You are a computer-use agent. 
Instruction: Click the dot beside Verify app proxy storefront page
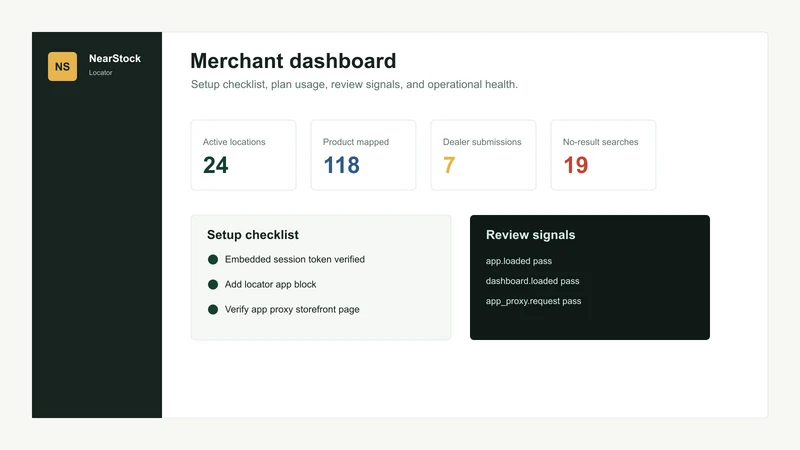pos(213,310)
